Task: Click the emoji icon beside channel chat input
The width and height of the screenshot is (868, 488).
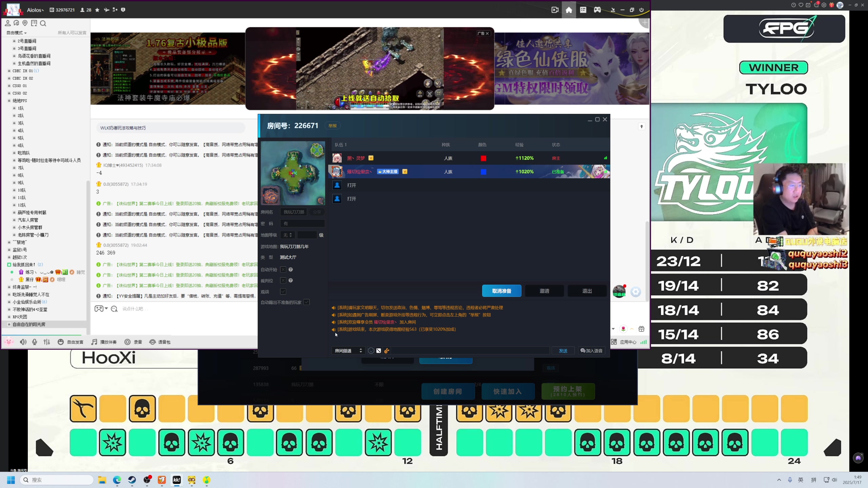Action: [114, 309]
